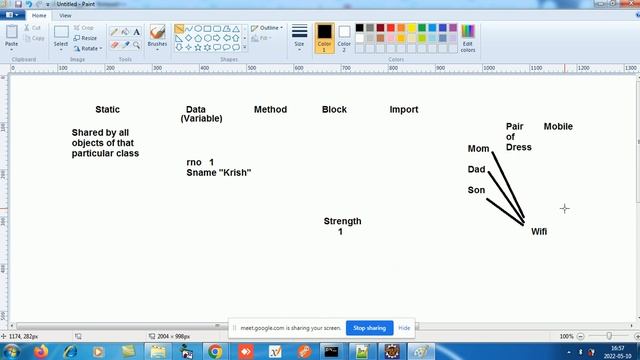Click the zoom level slider handle
Screen dimensions: 640x360
[x=609, y=336]
